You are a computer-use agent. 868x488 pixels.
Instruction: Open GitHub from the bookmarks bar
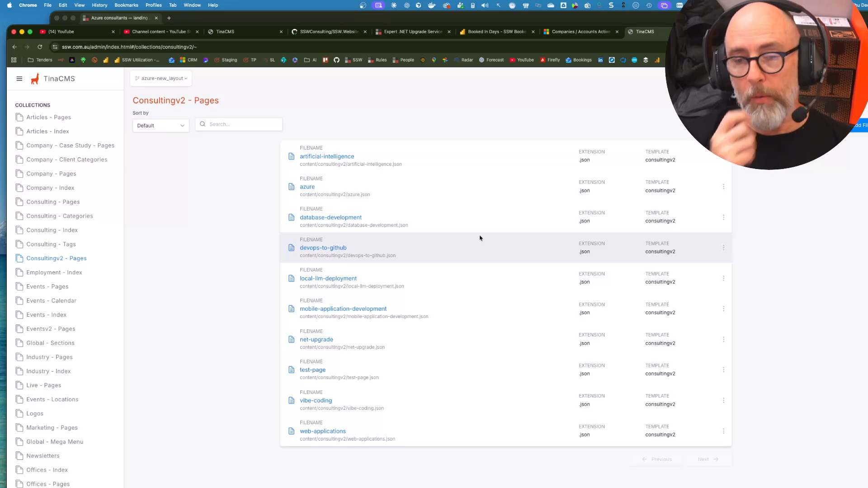pyautogui.click(x=336, y=60)
